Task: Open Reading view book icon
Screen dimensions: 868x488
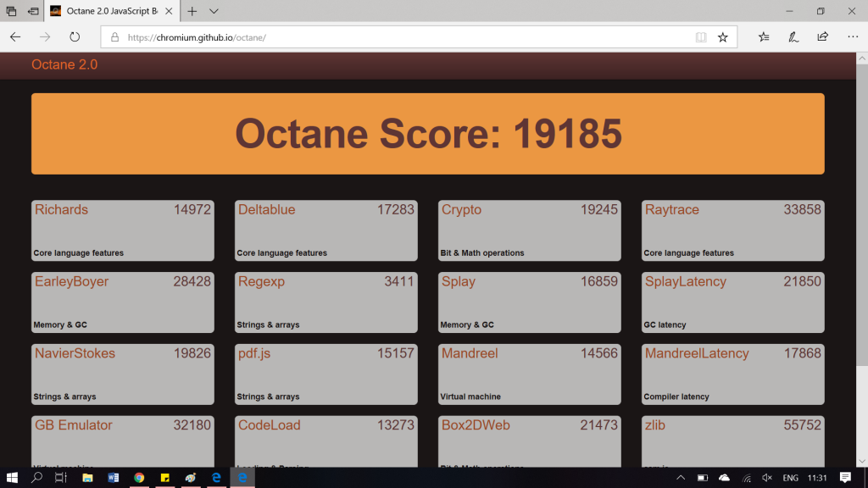Action: (x=701, y=37)
